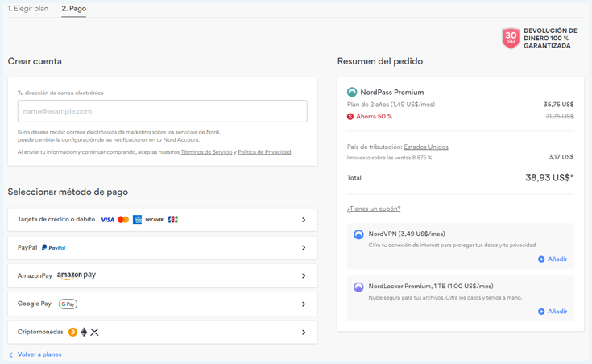Screen dimensions: 592x364
Task: Click the JCB card logo
Action: [x=173, y=219]
